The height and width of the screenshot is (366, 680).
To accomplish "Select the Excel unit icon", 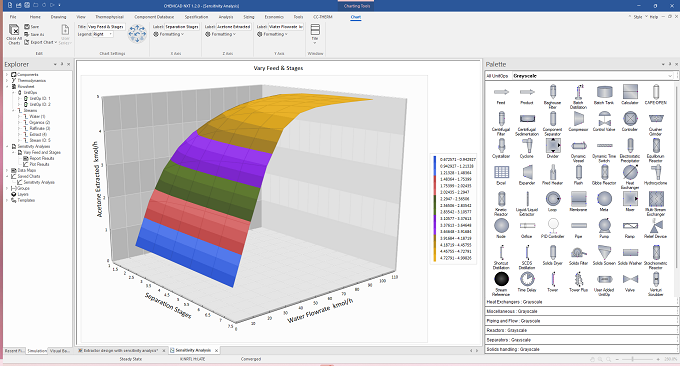I will [501, 172].
